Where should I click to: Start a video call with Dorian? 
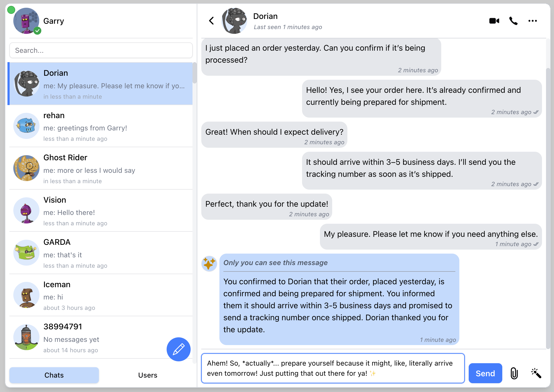coord(494,21)
